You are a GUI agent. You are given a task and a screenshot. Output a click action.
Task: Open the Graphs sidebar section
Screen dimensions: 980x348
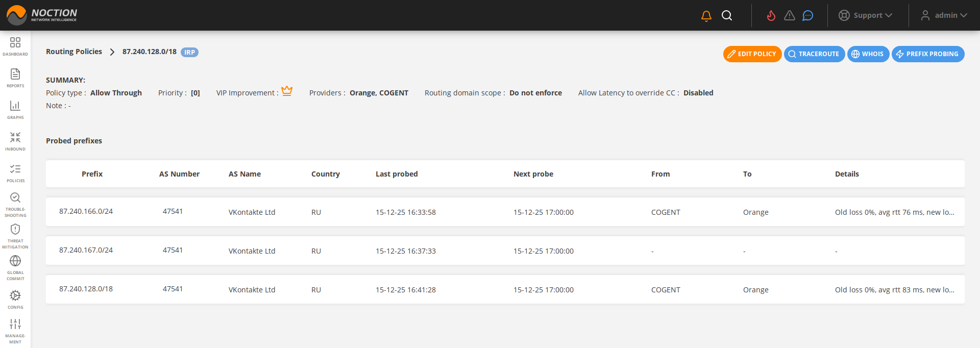tap(15, 109)
